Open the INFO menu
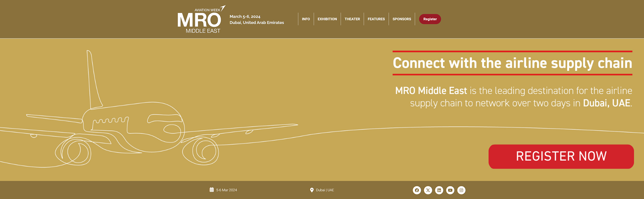This screenshot has height=199, width=644. 306,19
